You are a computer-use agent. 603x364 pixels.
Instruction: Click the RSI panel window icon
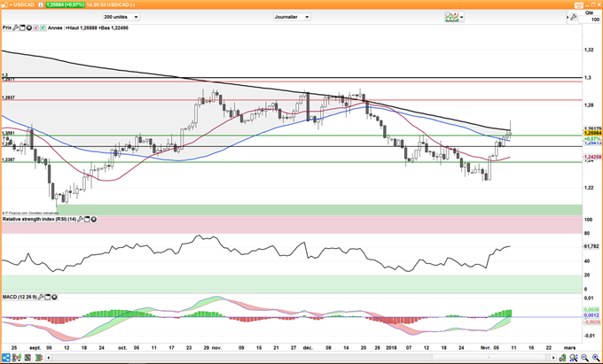[x=87, y=220]
